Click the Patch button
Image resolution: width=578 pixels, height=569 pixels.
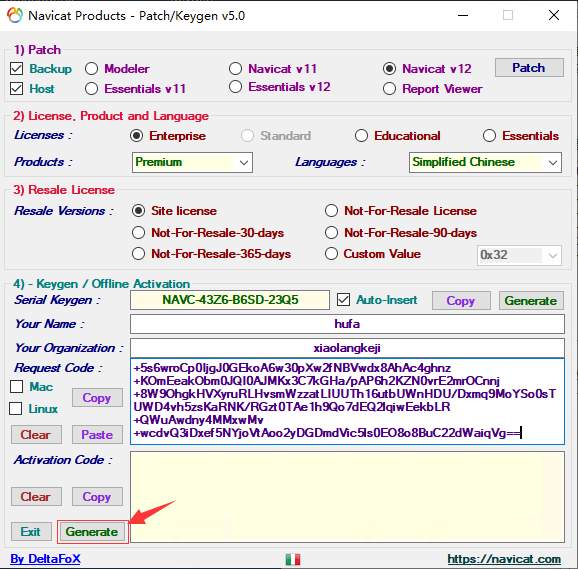[x=529, y=67]
